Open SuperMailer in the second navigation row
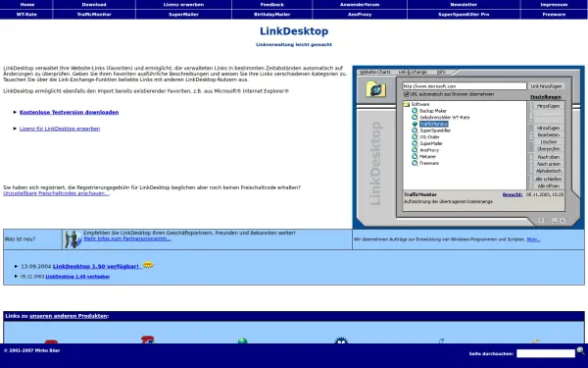Screen dimensions: 588x368 tap(183, 15)
